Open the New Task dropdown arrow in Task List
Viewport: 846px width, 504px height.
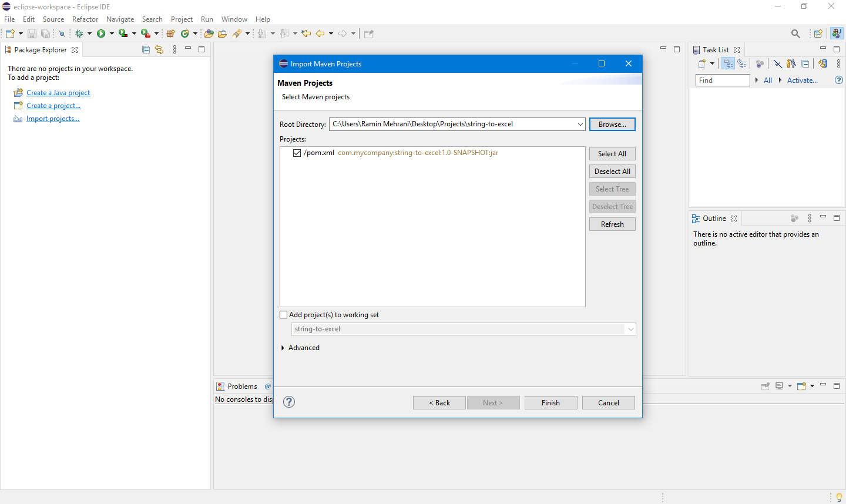point(712,63)
